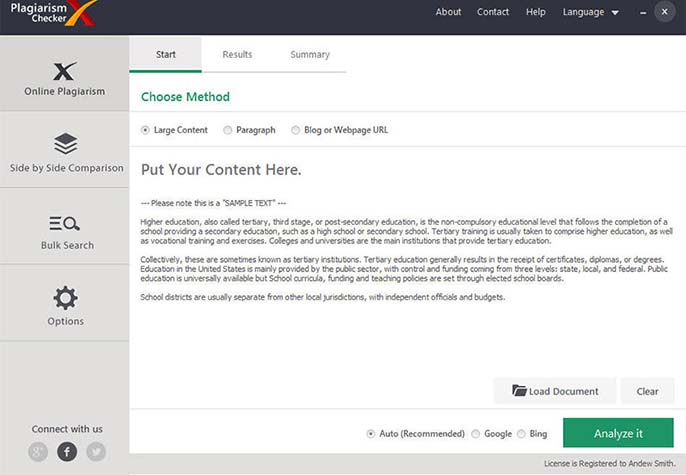Open the Online Plagiarism X icon
This screenshot has height=475, width=686.
click(x=64, y=71)
